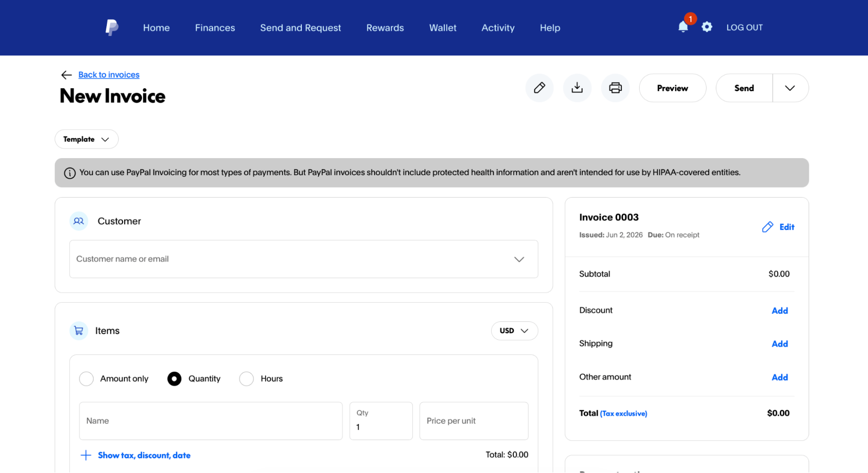This screenshot has width=868, height=473.
Task: Select the Quantity radio button
Action: [174, 379]
